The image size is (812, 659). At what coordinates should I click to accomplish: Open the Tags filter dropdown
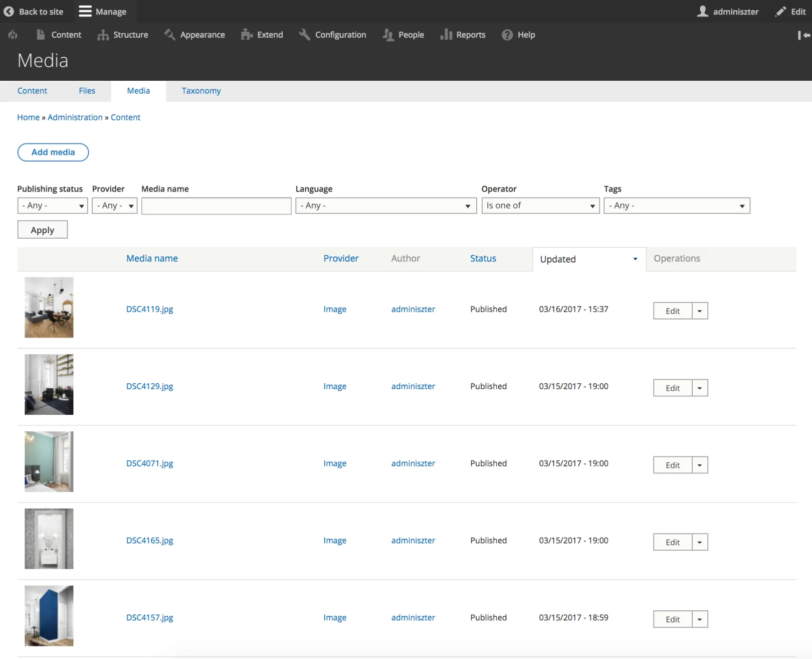tap(677, 206)
